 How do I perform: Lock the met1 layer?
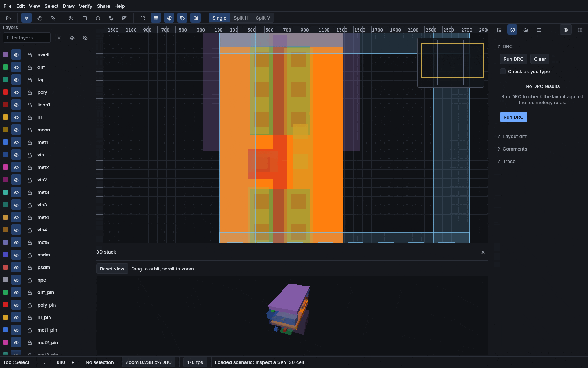click(29, 142)
